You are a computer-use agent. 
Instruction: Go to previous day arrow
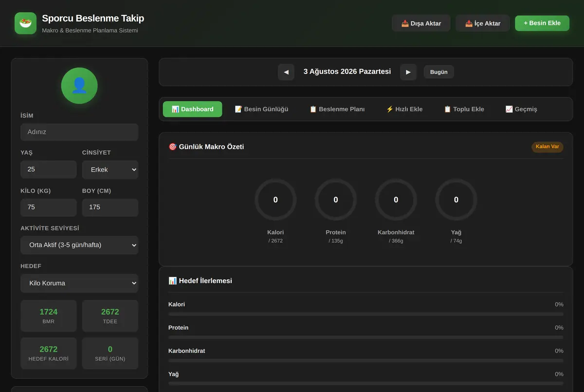(286, 72)
